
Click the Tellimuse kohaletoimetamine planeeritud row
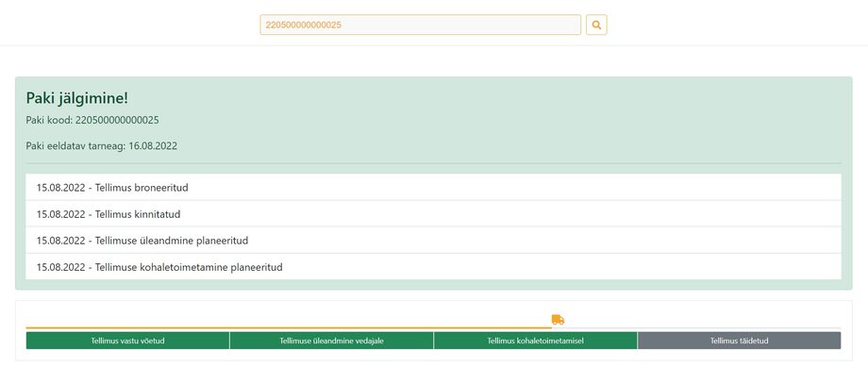click(433, 267)
